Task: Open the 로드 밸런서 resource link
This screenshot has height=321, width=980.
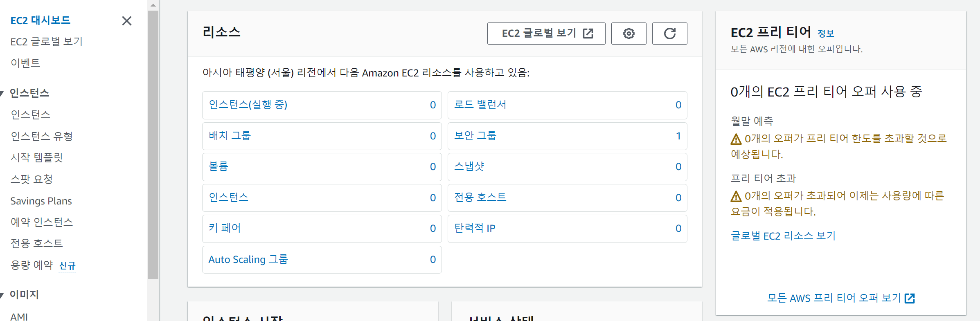Action: click(x=480, y=105)
